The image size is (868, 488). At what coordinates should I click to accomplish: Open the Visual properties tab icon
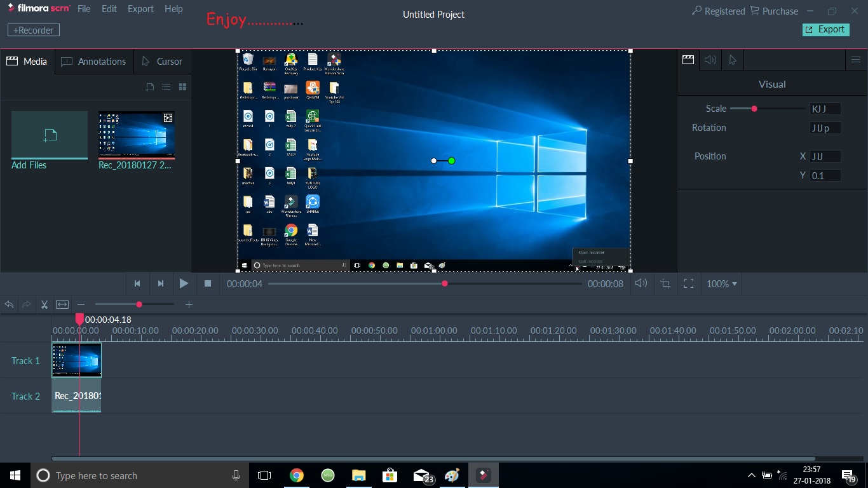(x=688, y=60)
